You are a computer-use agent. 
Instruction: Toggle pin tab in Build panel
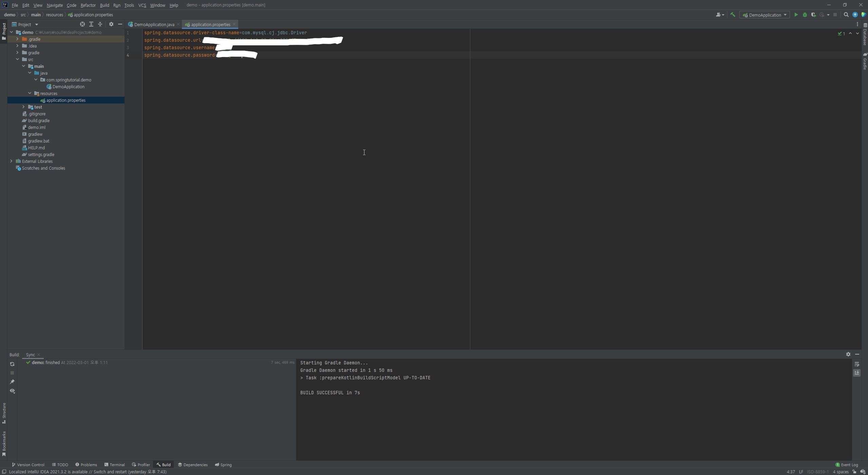(x=12, y=382)
